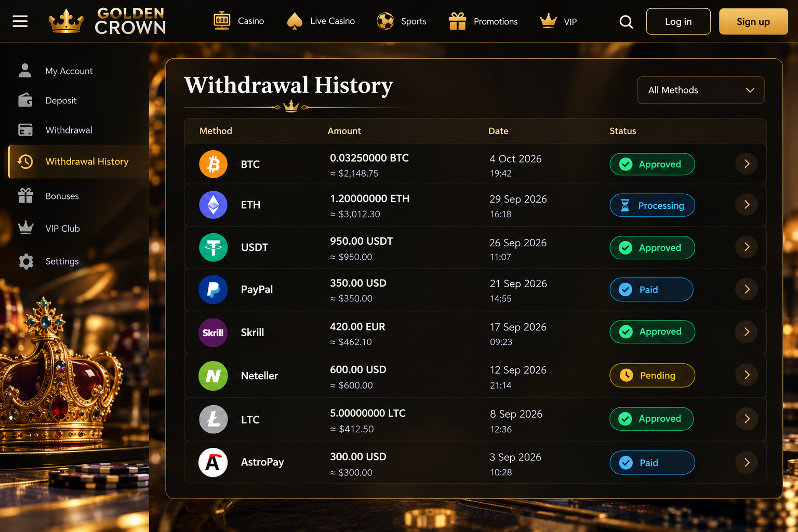798x532 pixels.
Task: Expand the Neteller withdrawal row chevron
Action: pos(747,375)
